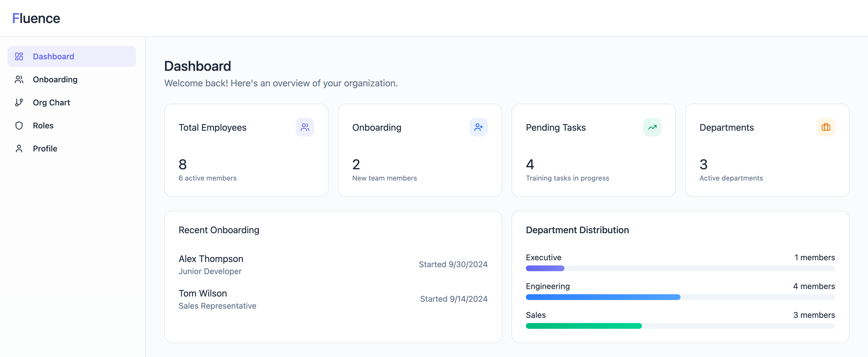Click the Executive department purple bar
This screenshot has height=357, width=868.
[545, 268]
